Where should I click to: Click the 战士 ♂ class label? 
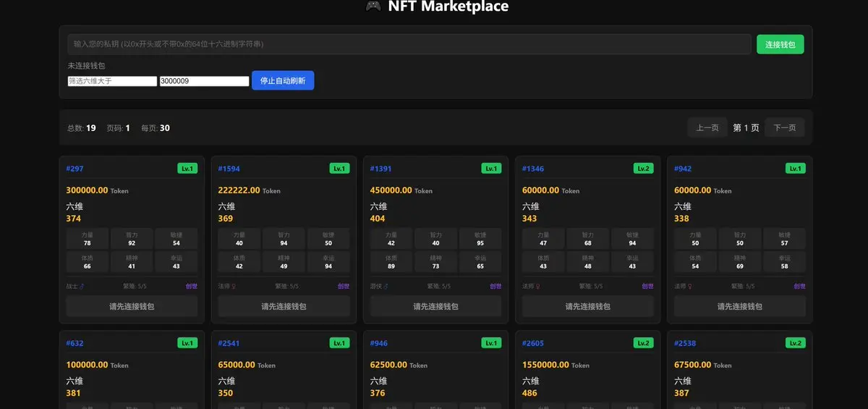click(x=75, y=286)
